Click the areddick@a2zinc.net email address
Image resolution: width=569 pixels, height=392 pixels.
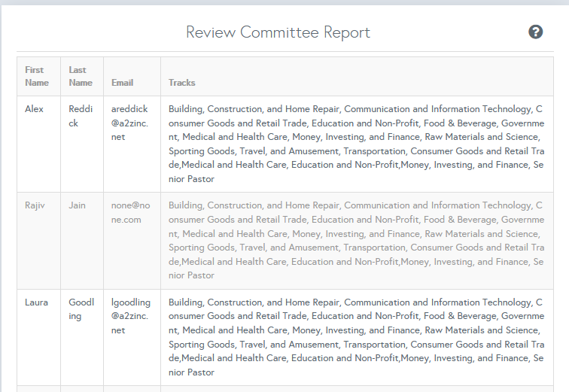(130, 123)
